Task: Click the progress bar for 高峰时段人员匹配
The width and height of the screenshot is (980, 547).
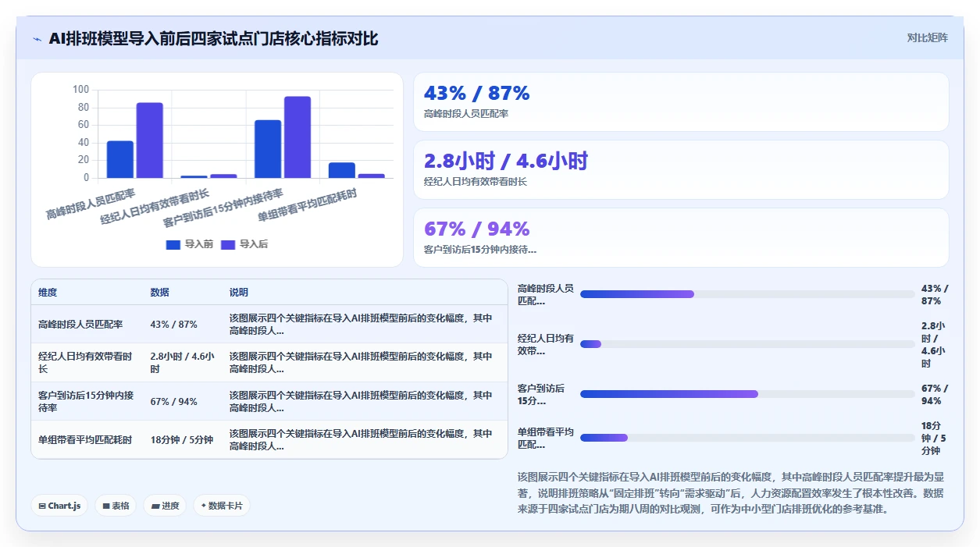Action: [x=747, y=294]
